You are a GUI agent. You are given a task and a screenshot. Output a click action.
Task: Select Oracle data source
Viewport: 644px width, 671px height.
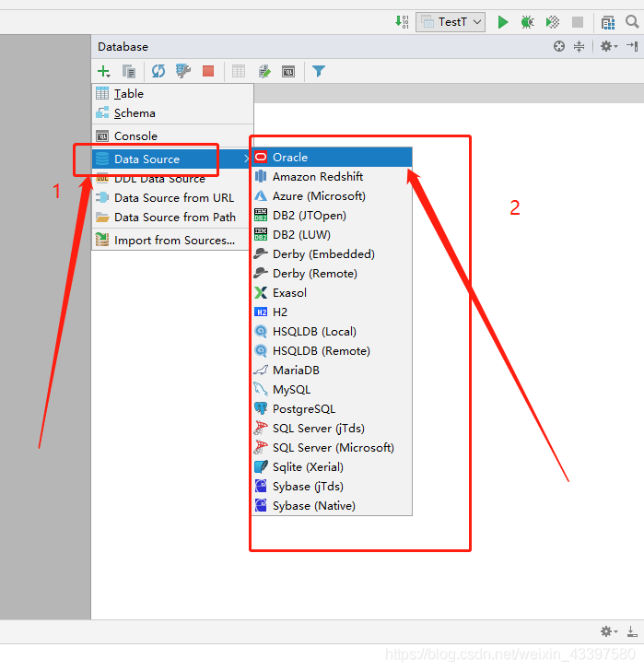[x=333, y=157]
